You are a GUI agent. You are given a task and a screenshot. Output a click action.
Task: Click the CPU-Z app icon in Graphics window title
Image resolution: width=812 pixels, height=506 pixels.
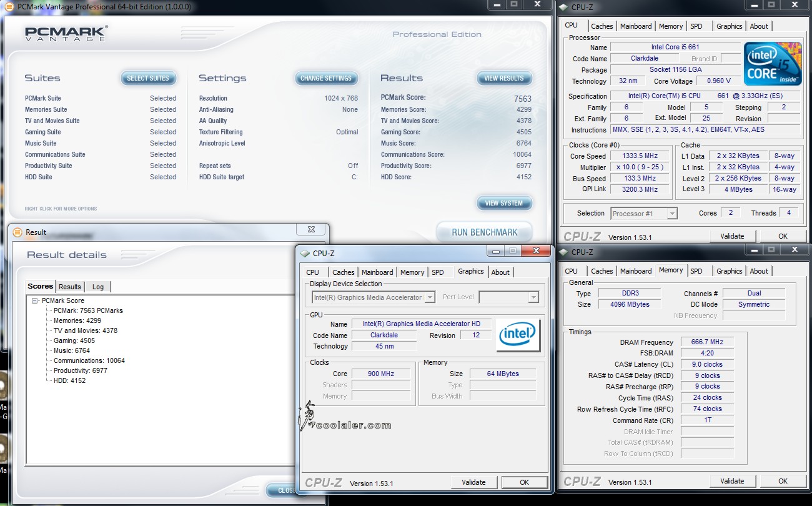click(305, 253)
